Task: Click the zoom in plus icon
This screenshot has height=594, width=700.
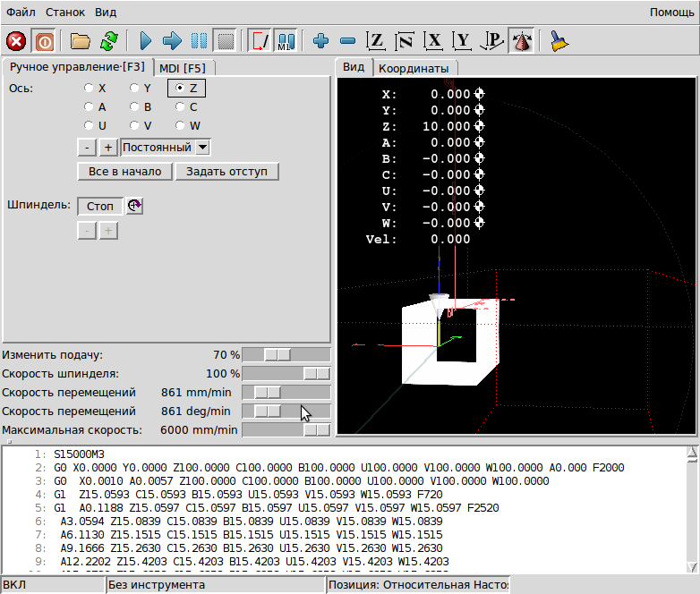Action: [x=321, y=41]
